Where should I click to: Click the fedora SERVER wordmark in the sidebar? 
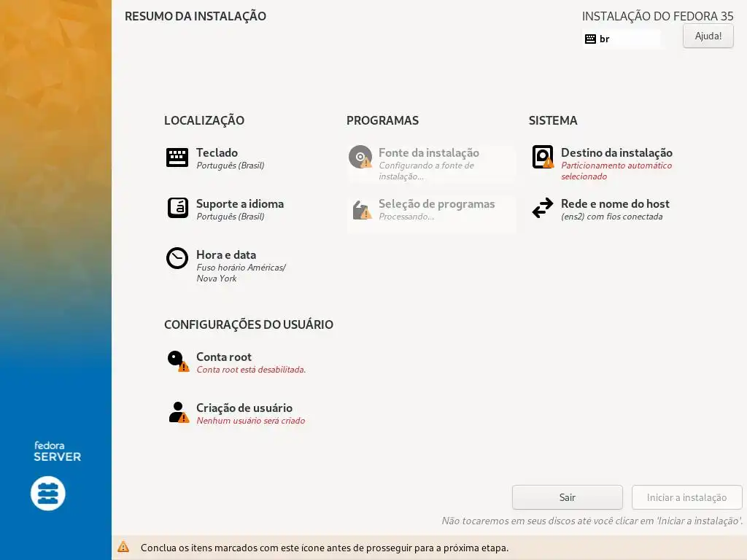(x=57, y=451)
